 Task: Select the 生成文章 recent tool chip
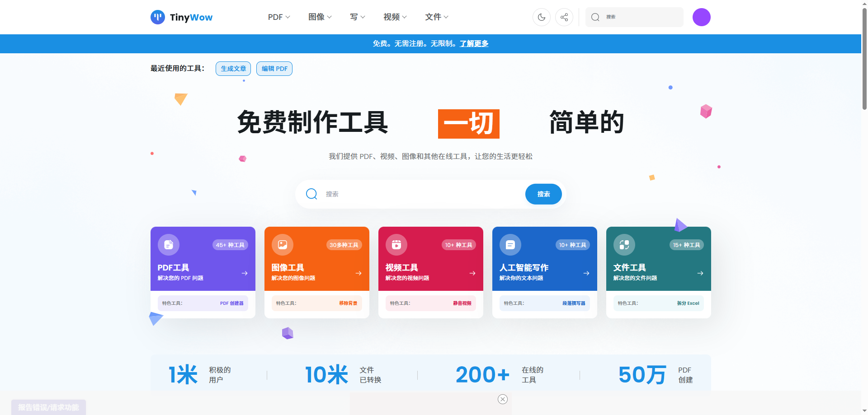(x=233, y=69)
